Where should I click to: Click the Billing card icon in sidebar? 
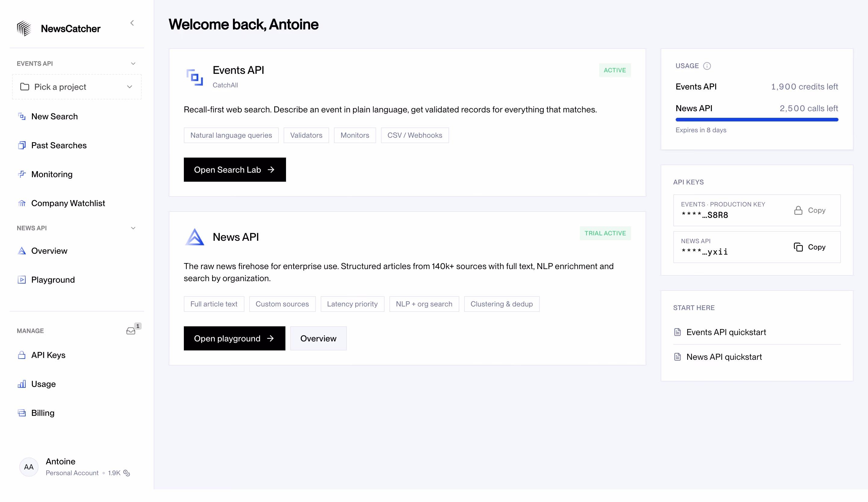coord(22,413)
